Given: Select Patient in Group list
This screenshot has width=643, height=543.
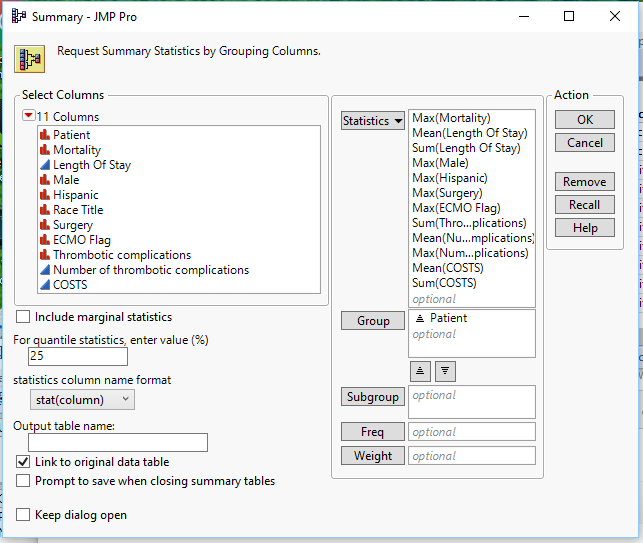Looking at the screenshot, I should 449,318.
